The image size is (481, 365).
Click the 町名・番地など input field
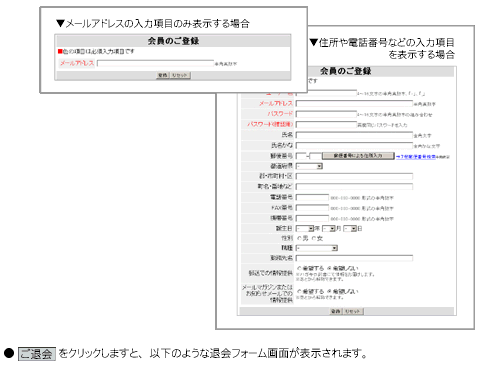coord(354,187)
